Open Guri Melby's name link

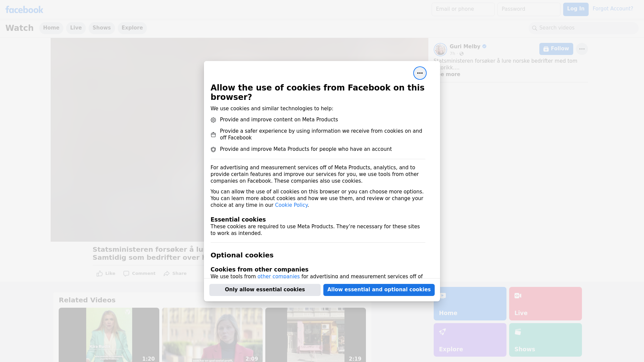(465, 47)
